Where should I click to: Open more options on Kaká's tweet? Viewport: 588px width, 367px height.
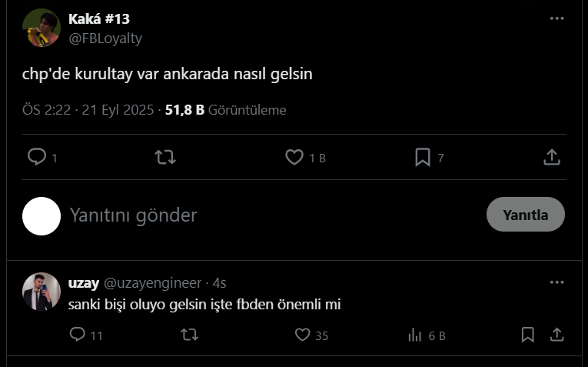tap(557, 18)
